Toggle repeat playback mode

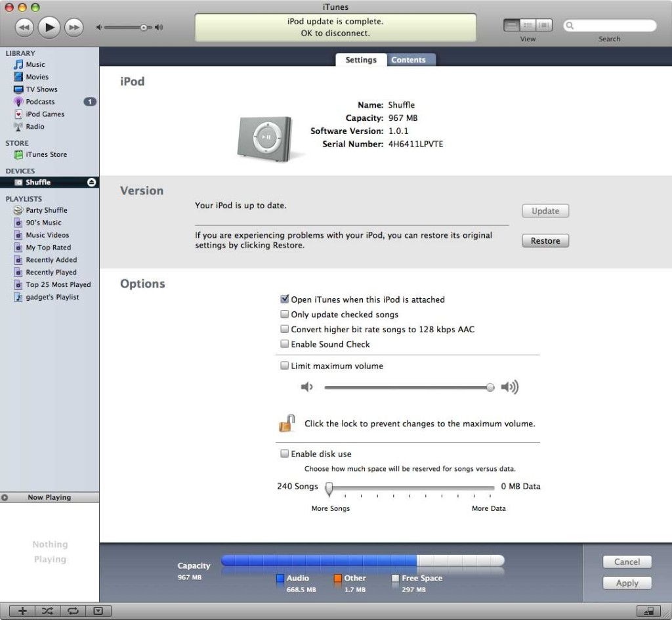(73, 611)
